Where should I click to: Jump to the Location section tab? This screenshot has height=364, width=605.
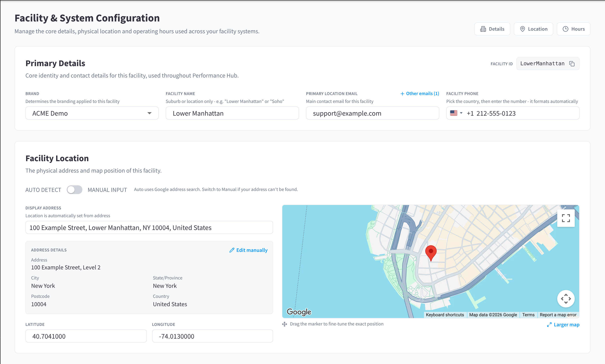[x=533, y=29]
